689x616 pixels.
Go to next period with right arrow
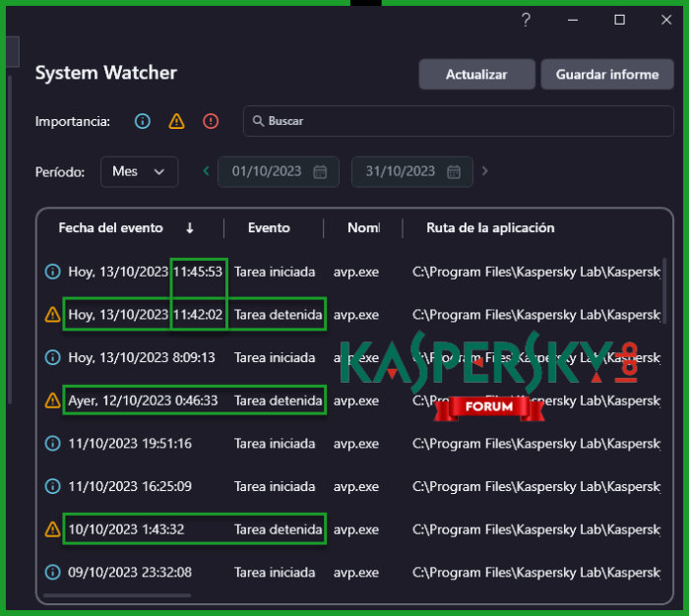point(484,171)
